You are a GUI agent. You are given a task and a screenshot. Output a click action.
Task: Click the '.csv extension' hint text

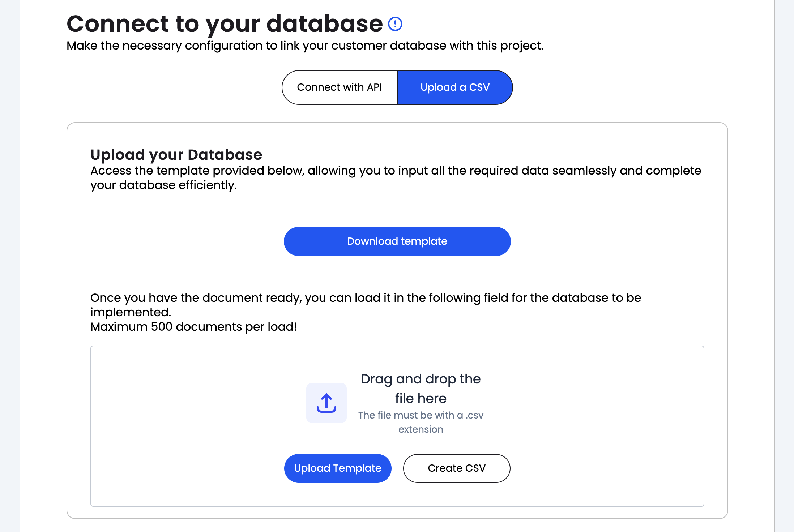[421, 416]
